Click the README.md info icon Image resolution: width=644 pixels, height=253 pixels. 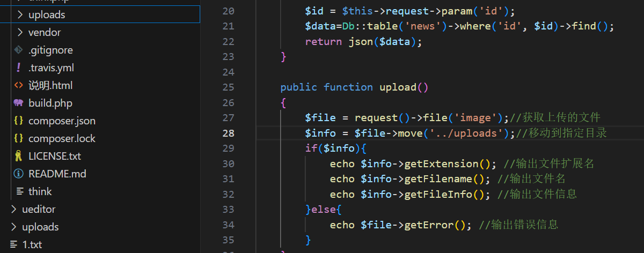(19, 174)
